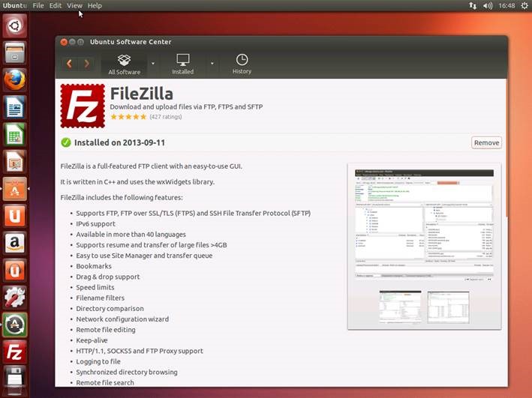Click 'Installed on 2013-09-11' text

tap(120, 142)
